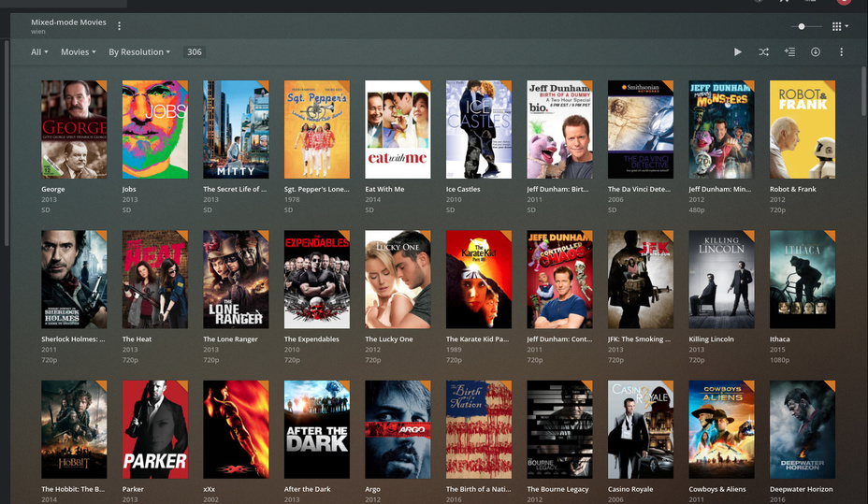Open the Killing Lincoln poster
Screen dimensions: 868x504
tap(721, 280)
